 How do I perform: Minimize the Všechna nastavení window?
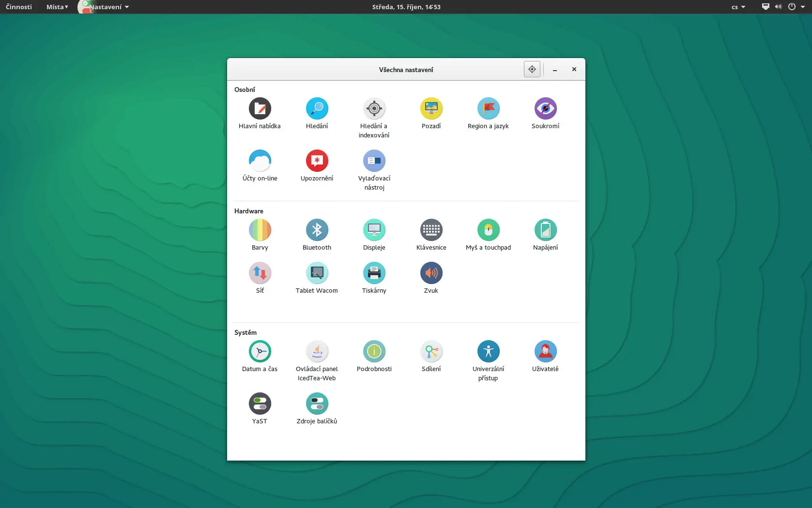coord(555,70)
